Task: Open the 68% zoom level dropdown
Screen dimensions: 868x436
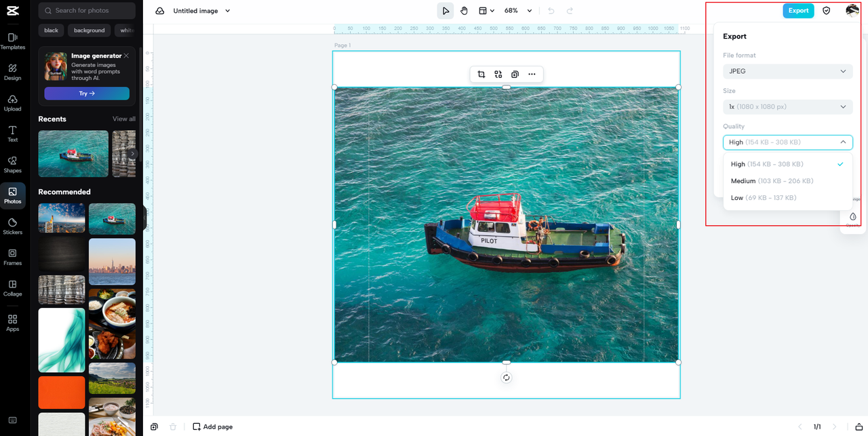Action: [518, 11]
